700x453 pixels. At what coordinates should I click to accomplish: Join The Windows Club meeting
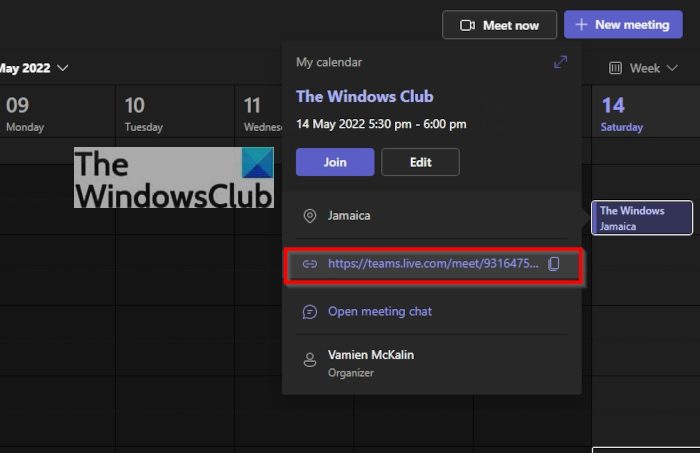(x=335, y=162)
